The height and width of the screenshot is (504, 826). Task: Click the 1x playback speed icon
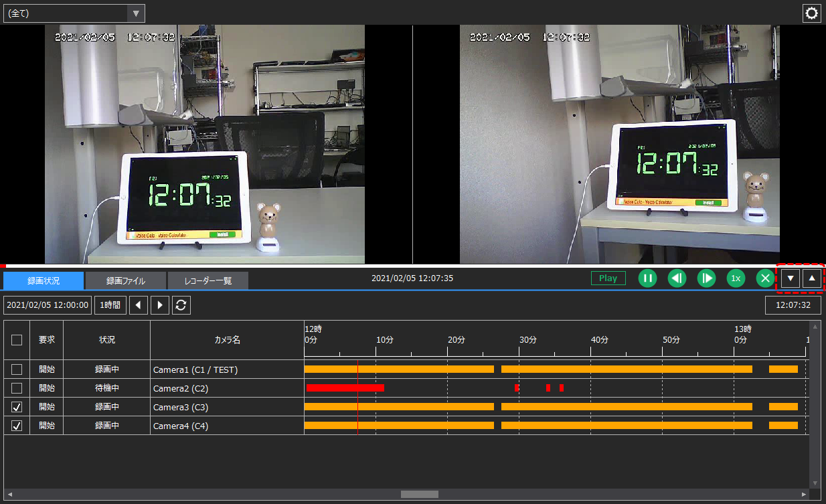(x=735, y=278)
